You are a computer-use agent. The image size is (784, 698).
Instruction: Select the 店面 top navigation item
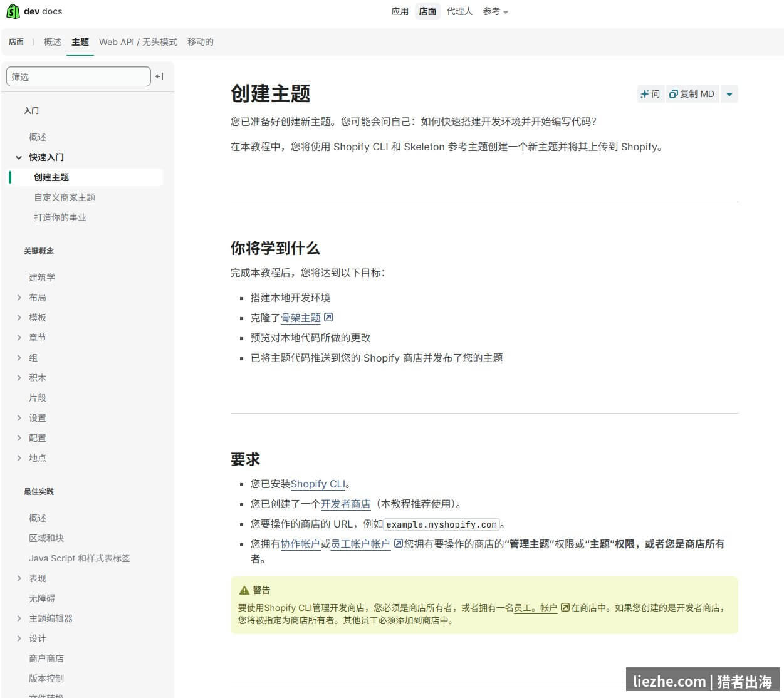pos(427,11)
